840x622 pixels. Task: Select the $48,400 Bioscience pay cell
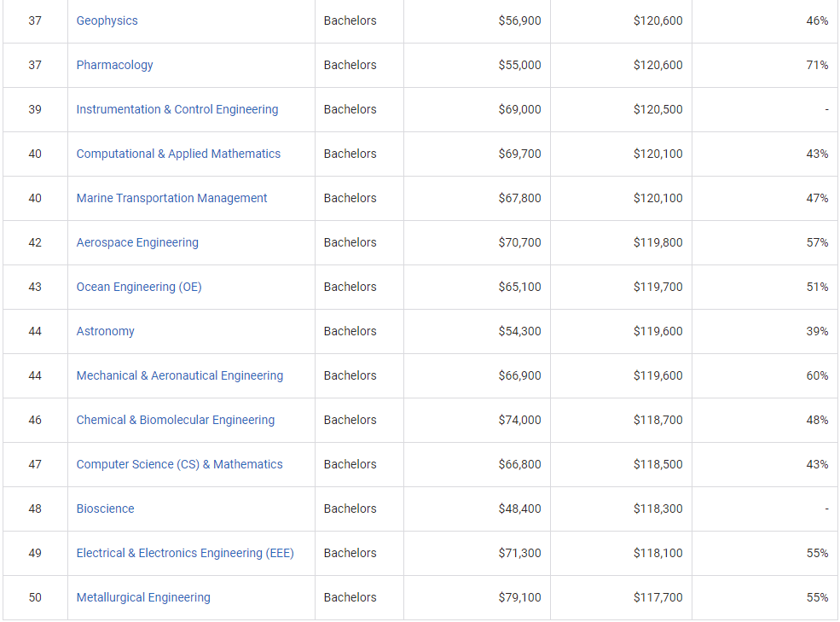[477, 509]
